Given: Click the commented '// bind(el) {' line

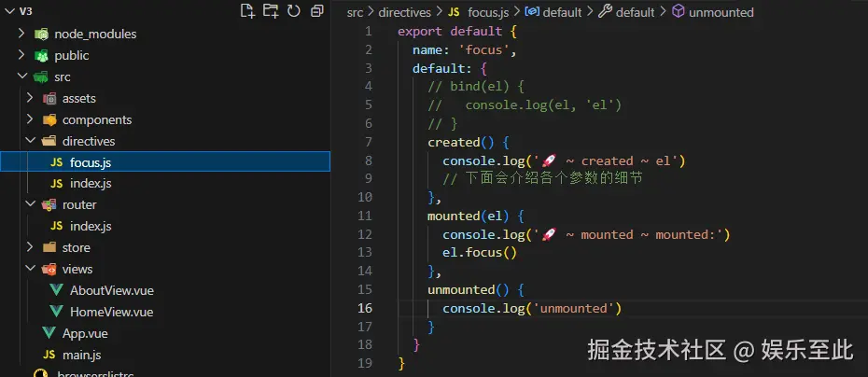Looking at the screenshot, I should (475, 87).
